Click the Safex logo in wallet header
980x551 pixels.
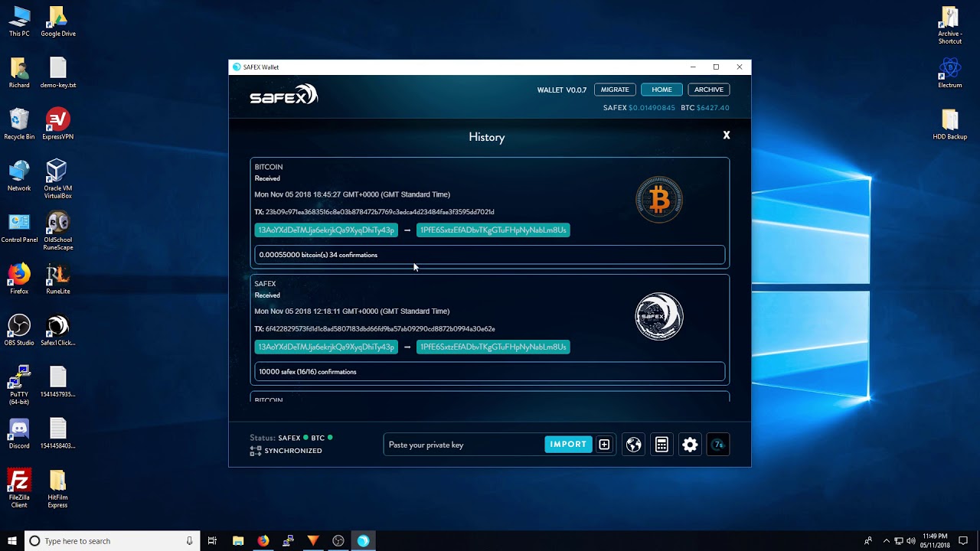point(283,95)
